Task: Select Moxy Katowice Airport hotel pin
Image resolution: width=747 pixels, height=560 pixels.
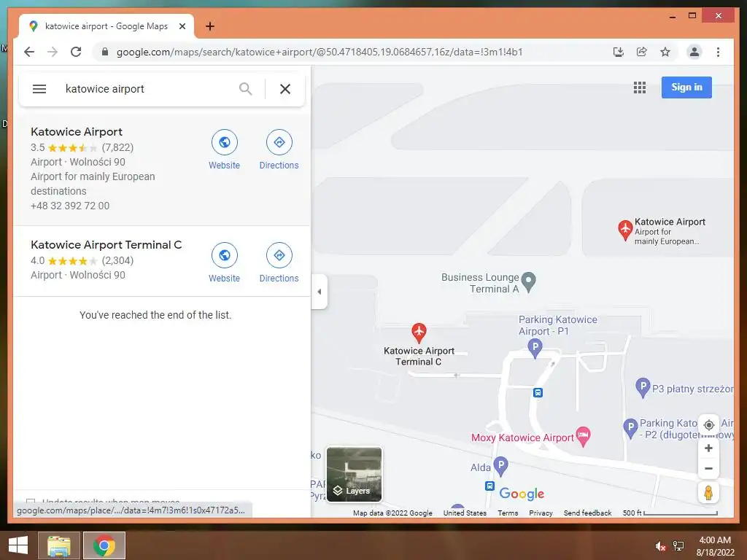Action: click(x=583, y=436)
